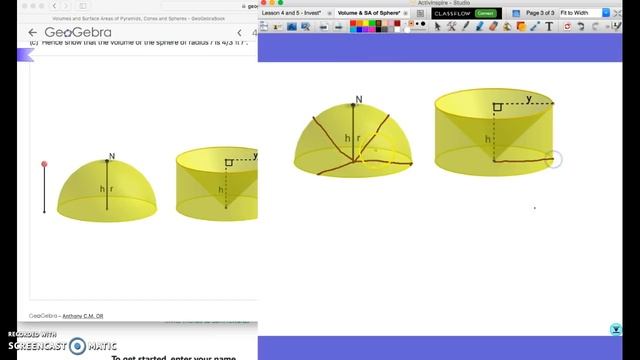Screen dimensions: 640x360
Task: Open the Anthony C.M. OR author link
Action: pos(83,316)
